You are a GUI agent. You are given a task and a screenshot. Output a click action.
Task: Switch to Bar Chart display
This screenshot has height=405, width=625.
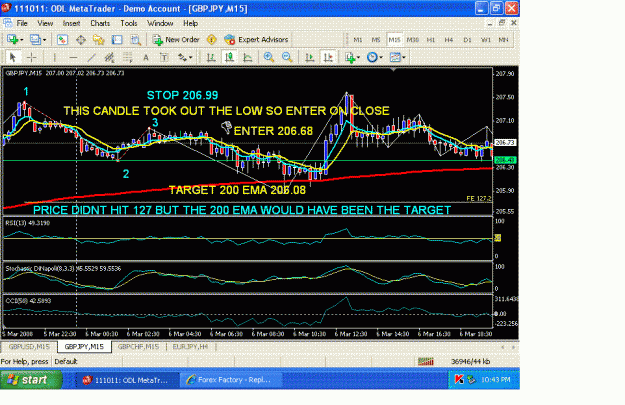(211, 57)
